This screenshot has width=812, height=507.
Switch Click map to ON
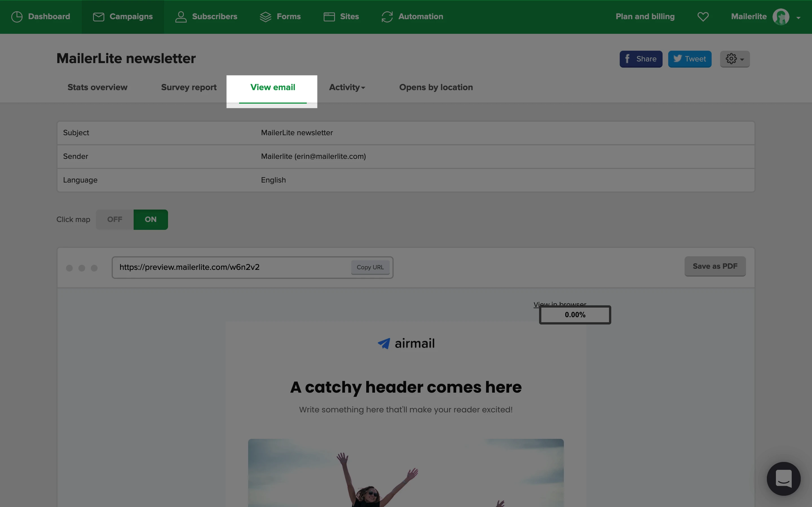pos(151,220)
